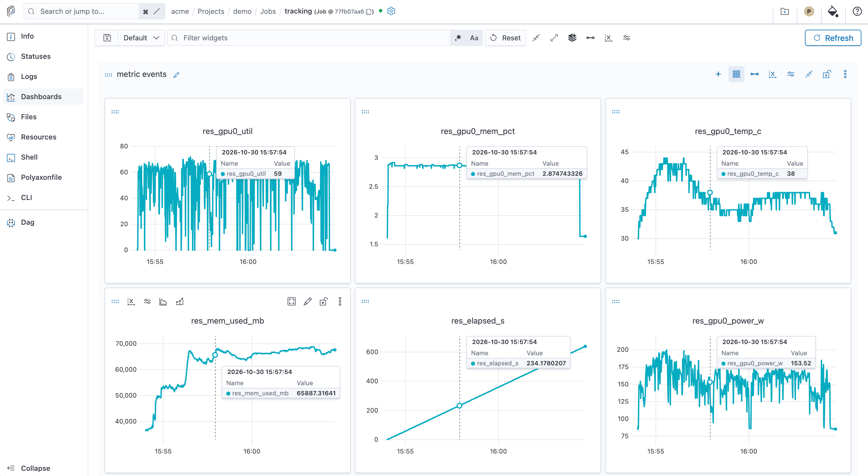Image resolution: width=868 pixels, height=476 pixels.
Task: Click the Reset button
Action: click(x=506, y=38)
